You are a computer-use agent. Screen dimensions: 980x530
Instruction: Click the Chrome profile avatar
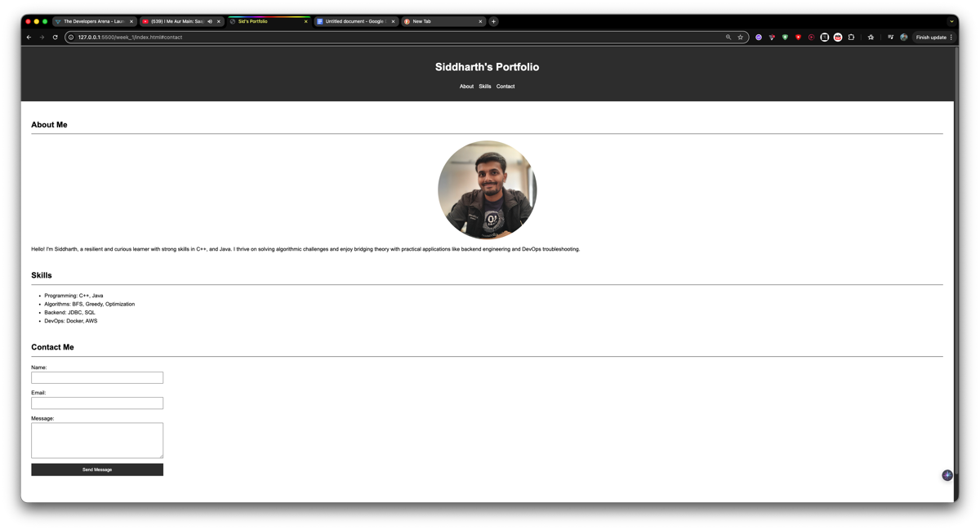point(903,37)
